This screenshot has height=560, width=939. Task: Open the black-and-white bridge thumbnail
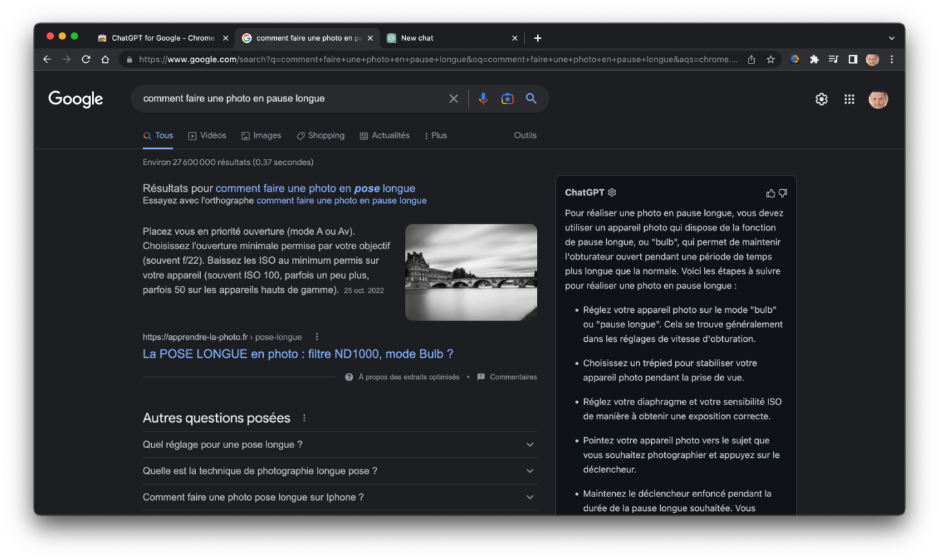pyautogui.click(x=471, y=272)
